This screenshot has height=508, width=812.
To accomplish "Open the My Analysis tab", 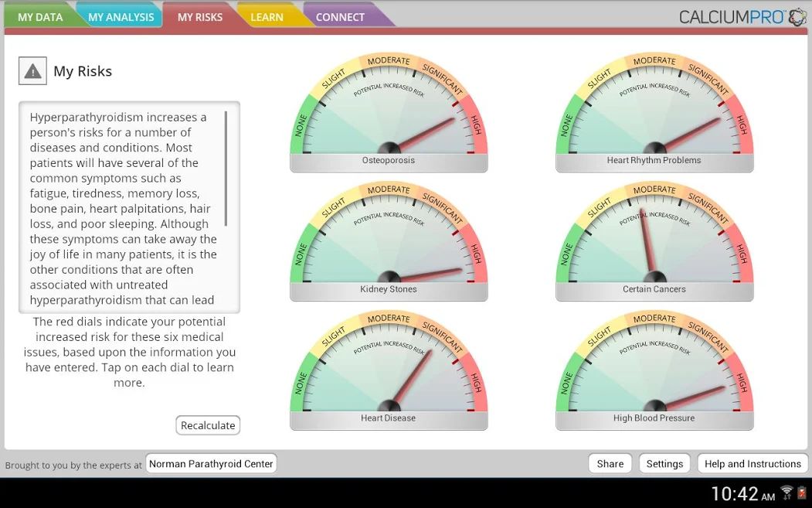I will point(121,17).
